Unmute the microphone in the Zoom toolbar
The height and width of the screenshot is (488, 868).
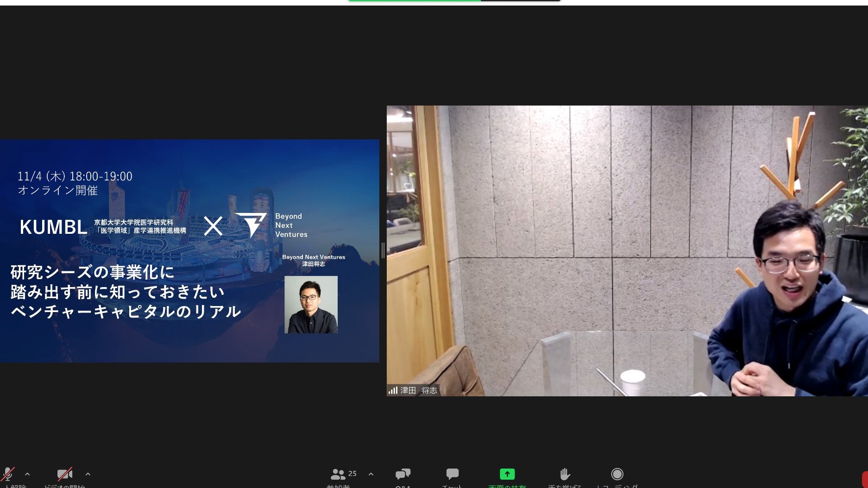pos(8,475)
